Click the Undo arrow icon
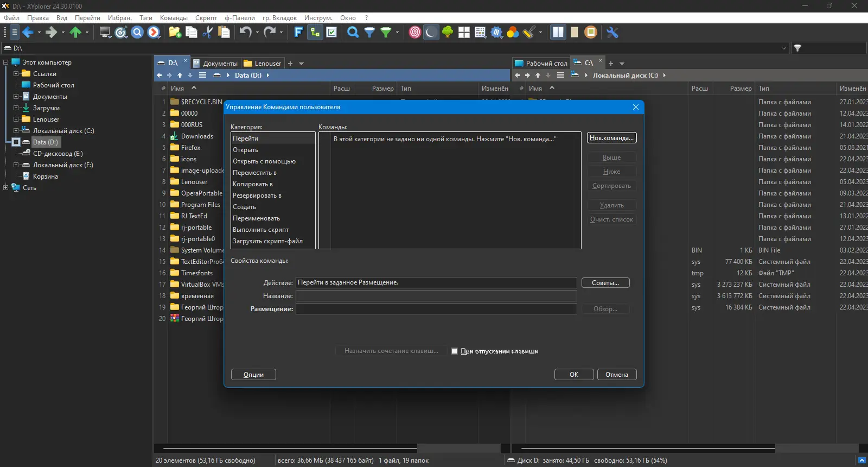Screen dimensions: 868x467 (x=246, y=33)
